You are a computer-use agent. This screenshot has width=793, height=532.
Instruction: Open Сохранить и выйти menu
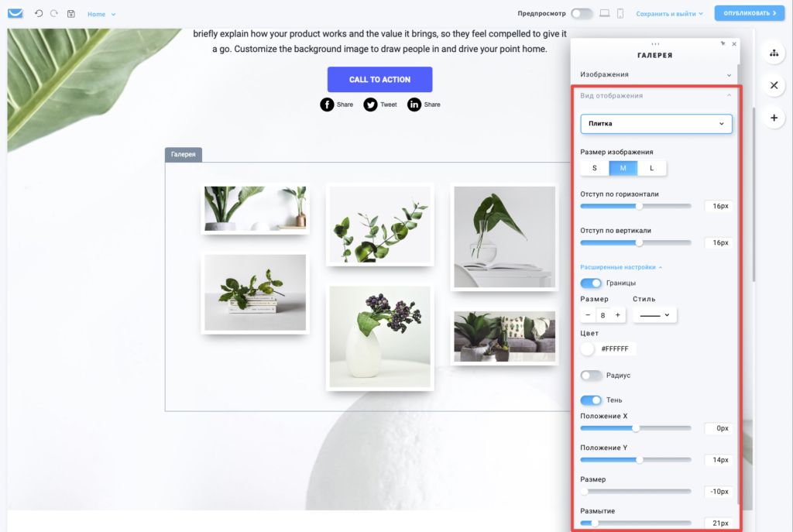tap(669, 14)
